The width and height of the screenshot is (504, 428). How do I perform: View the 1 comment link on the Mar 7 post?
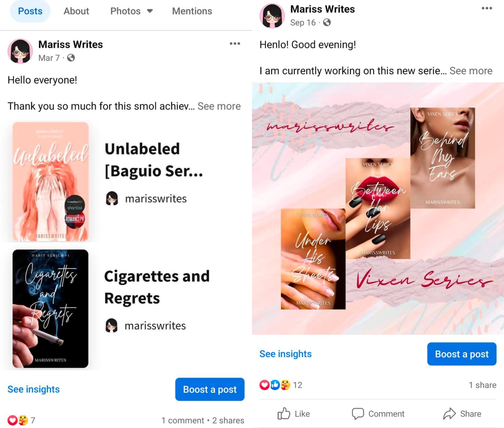(182, 420)
